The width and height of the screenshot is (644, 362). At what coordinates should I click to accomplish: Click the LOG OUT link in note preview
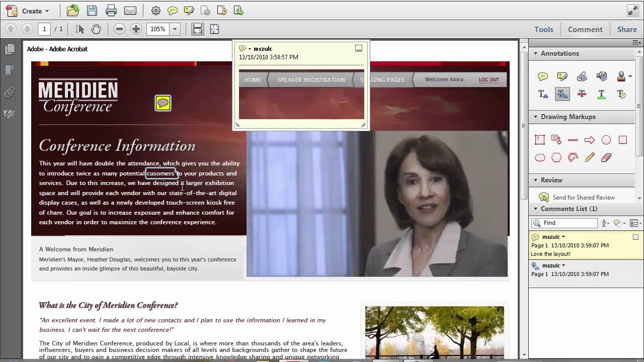pos(489,79)
